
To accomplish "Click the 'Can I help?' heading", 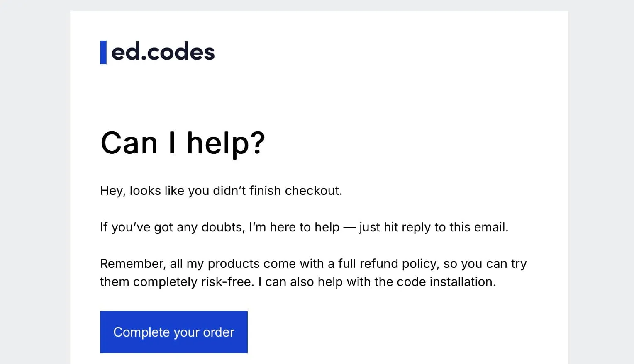I will [x=183, y=143].
